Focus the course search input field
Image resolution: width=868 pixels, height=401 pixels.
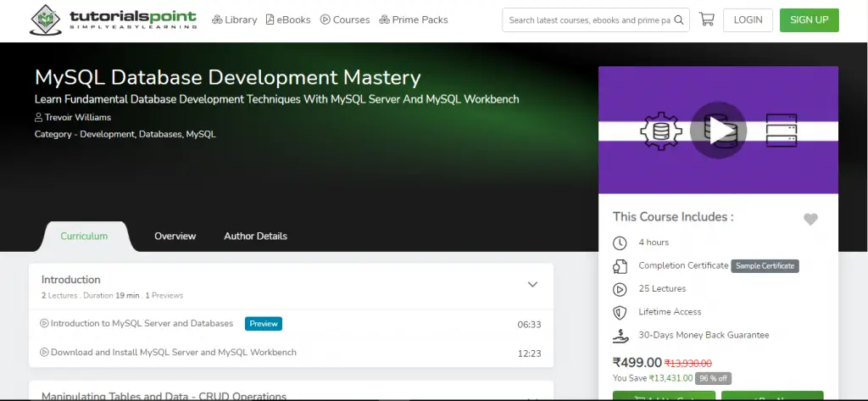pos(587,20)
